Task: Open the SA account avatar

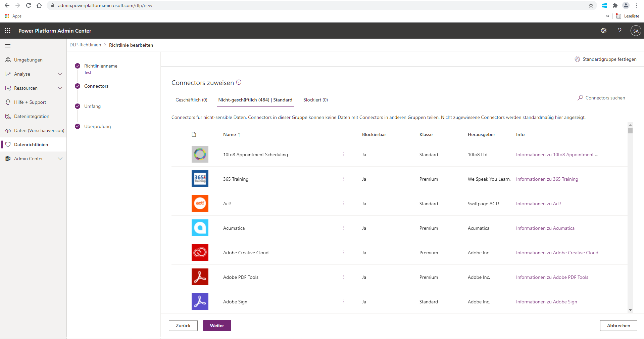Action: pos(636,31)
